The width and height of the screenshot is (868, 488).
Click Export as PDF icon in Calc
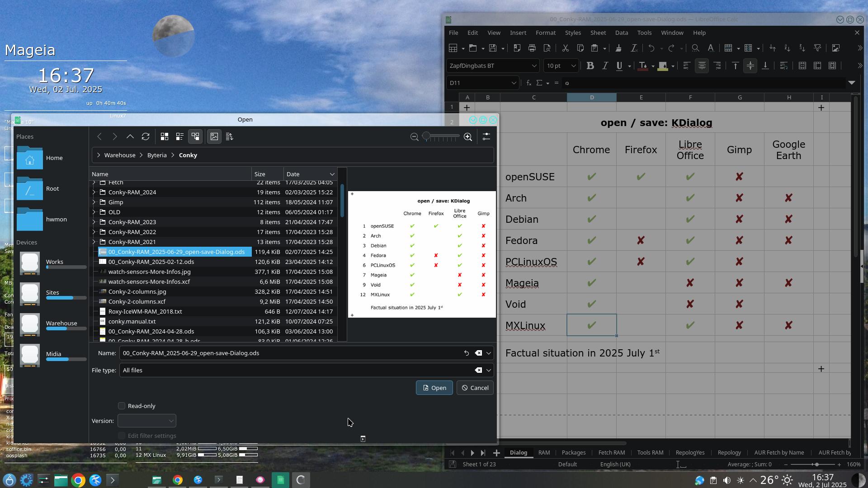point(517,48)
